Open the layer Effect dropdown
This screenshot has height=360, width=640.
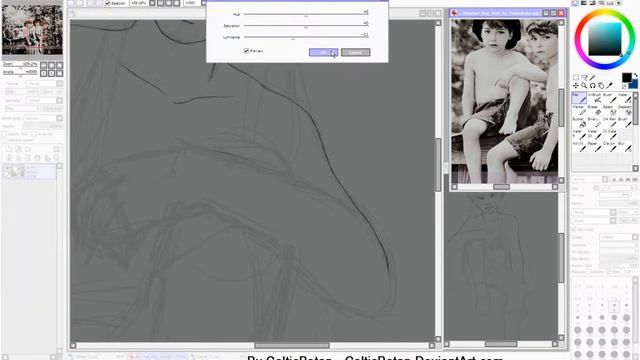coord(44,100)
